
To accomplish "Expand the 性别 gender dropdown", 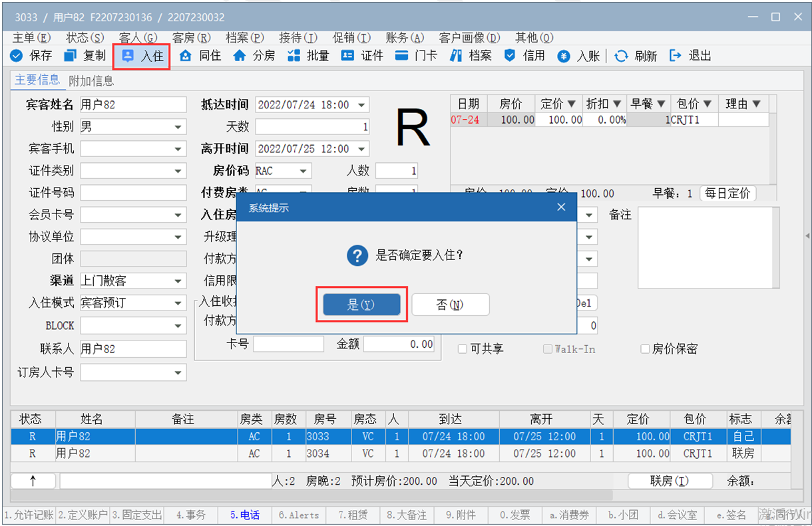I will tap(178, 127).
